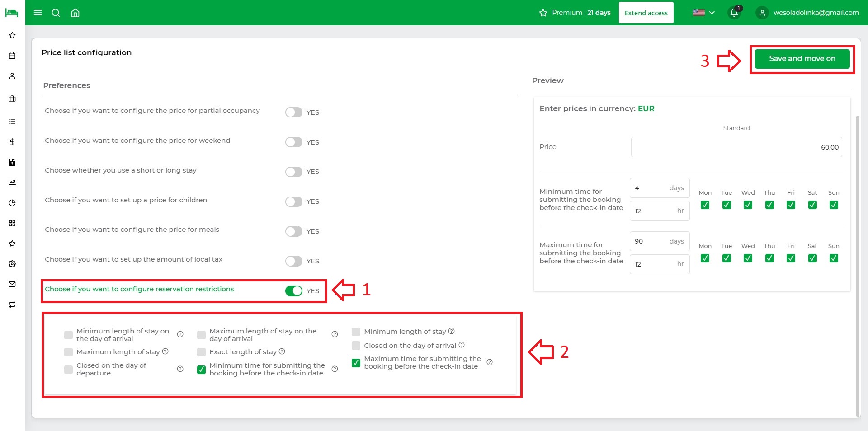Image resolution: width=868 pixels, height=431 pixels.
Task: Uncheck Minimum time for submitting booking checkbox
Action: [x=202, y=370]
